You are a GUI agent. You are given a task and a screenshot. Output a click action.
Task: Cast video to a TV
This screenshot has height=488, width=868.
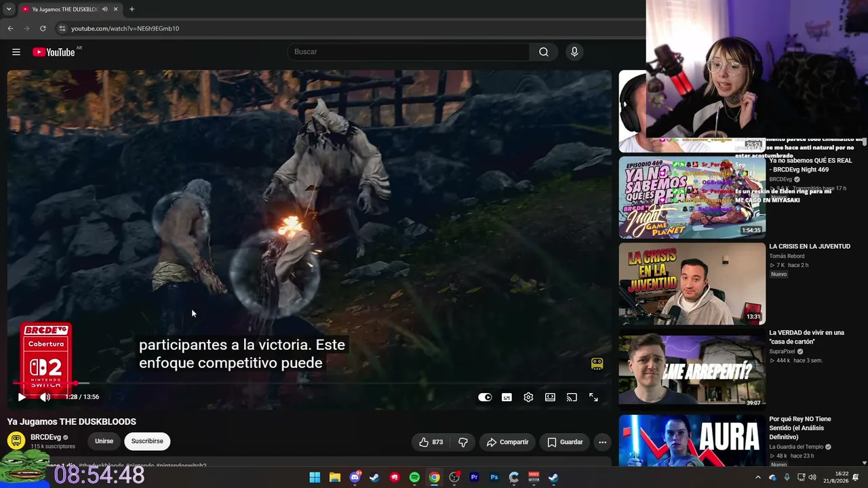pyautogui.click(x=572, y=397)
